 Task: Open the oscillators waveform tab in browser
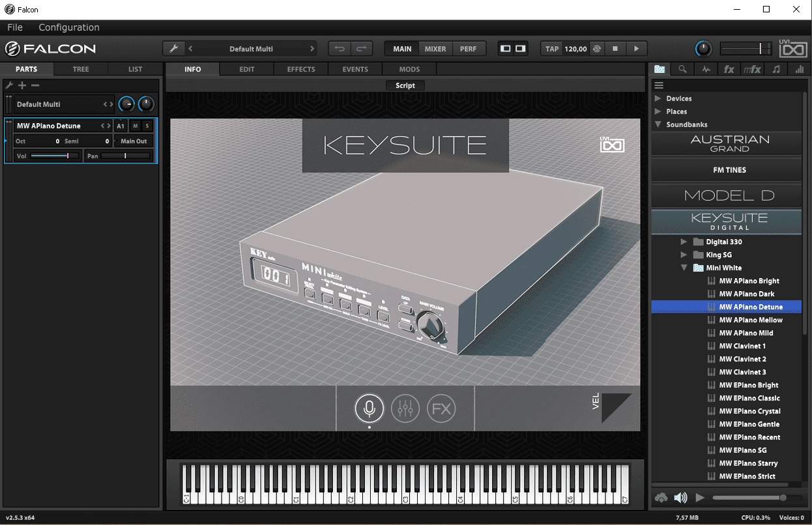pyautogui.click(x=706, y=69)
